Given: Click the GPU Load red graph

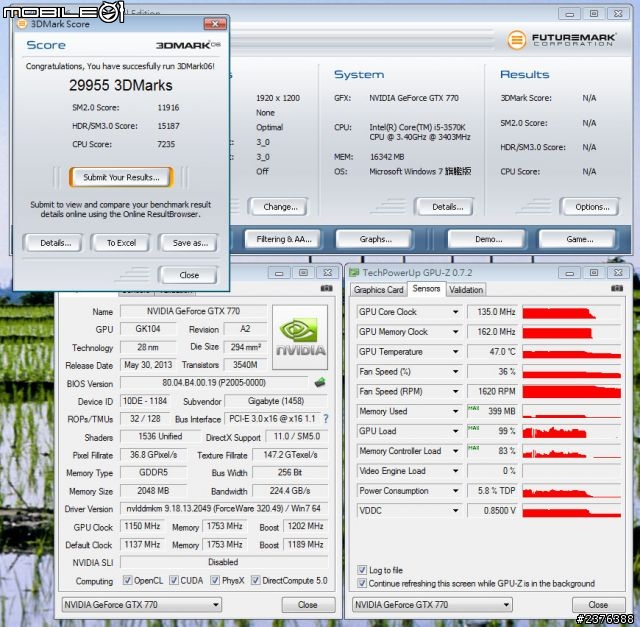Looking at the screenshot, I should point(571,431).
